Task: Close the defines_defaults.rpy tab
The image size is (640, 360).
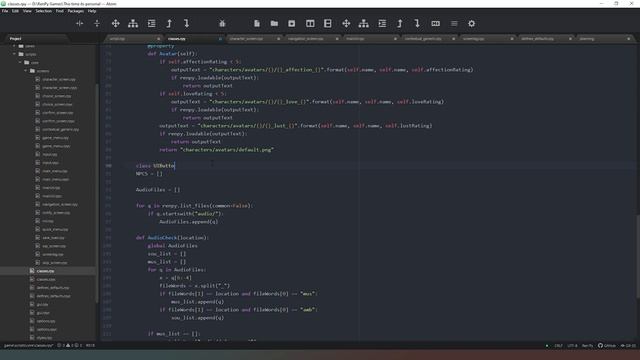Action: pos(570,39)
